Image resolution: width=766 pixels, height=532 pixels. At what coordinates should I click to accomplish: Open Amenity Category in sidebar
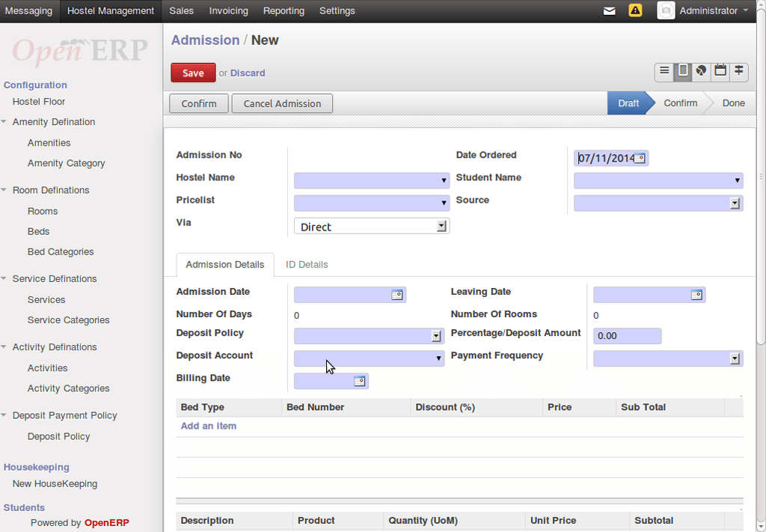[x=67, y=163]
